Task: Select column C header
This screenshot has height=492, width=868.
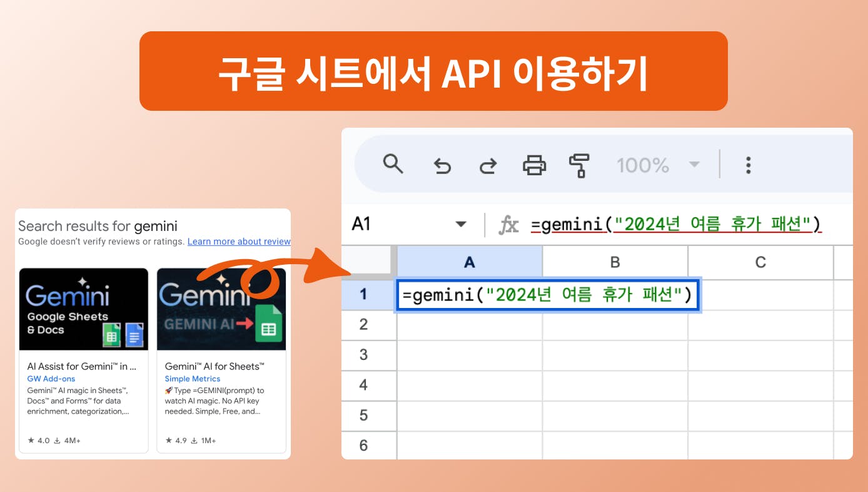Action: point(760,262)
